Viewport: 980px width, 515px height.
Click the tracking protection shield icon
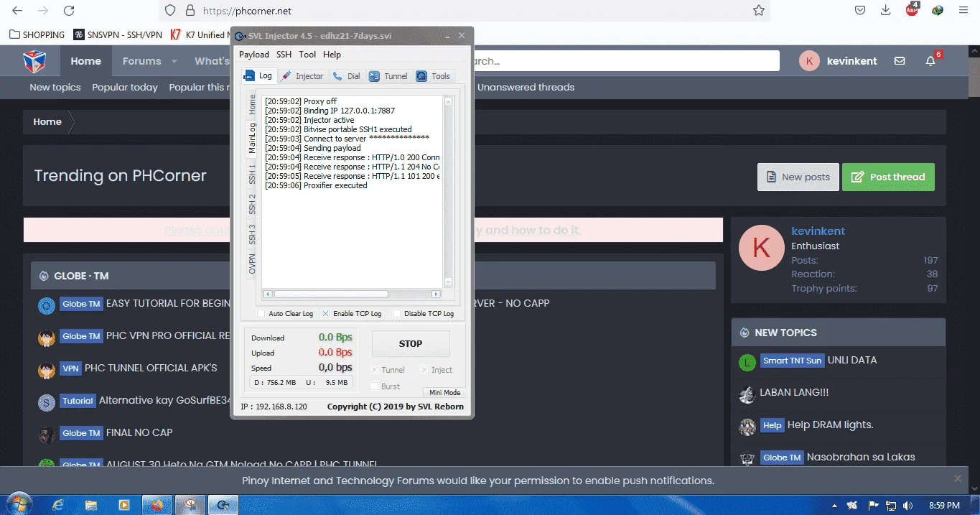[170, 11]
